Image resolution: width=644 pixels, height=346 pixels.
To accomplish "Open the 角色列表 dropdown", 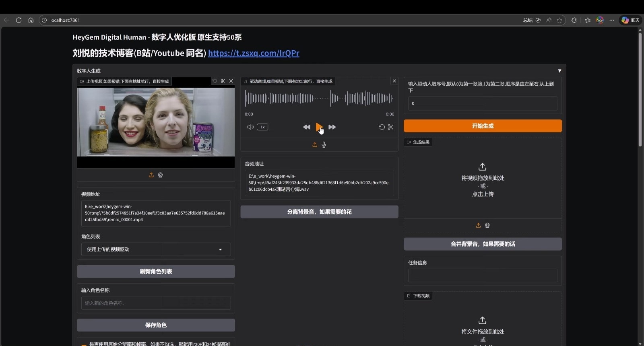I will pos(156,249).
